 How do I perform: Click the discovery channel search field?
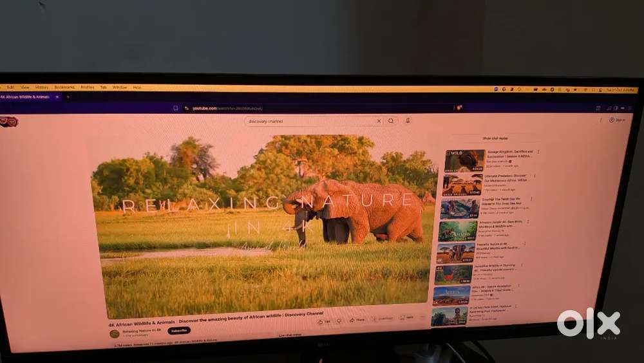tap(309, 121)
